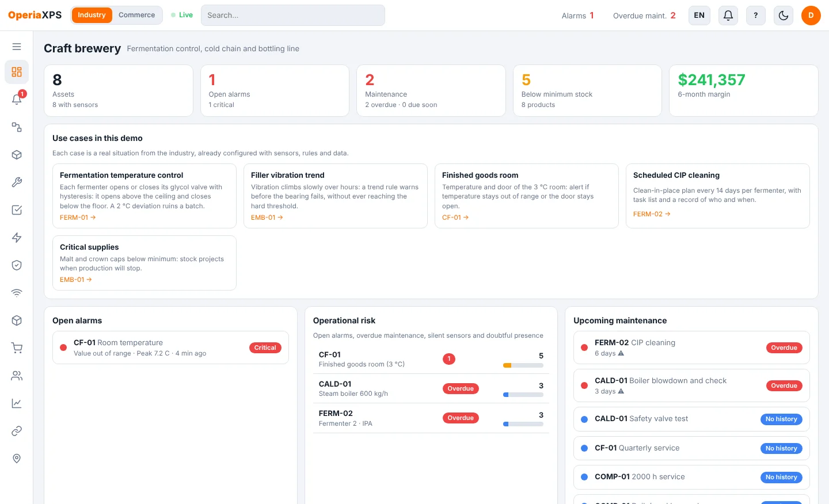Click the users icon in sidebar
Image resolution: width=829 pixels, height=504 pixels.
click(x=17, y=376)
